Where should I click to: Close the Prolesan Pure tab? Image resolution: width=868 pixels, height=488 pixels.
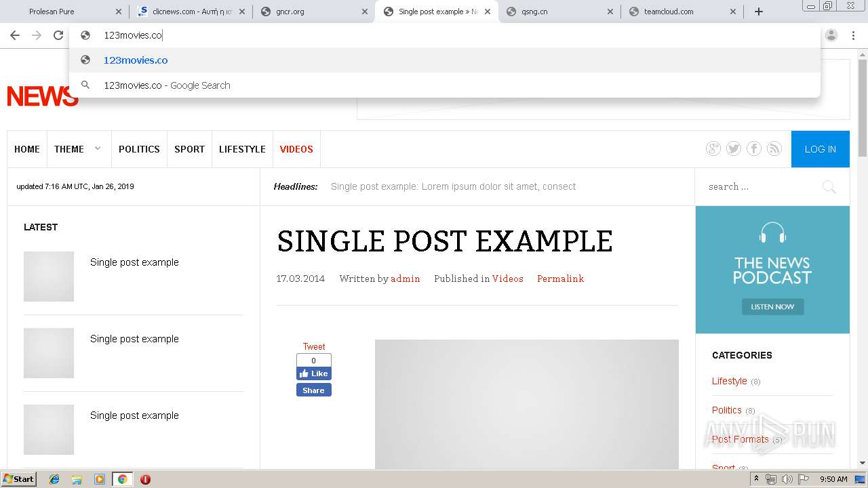[119, 12]
